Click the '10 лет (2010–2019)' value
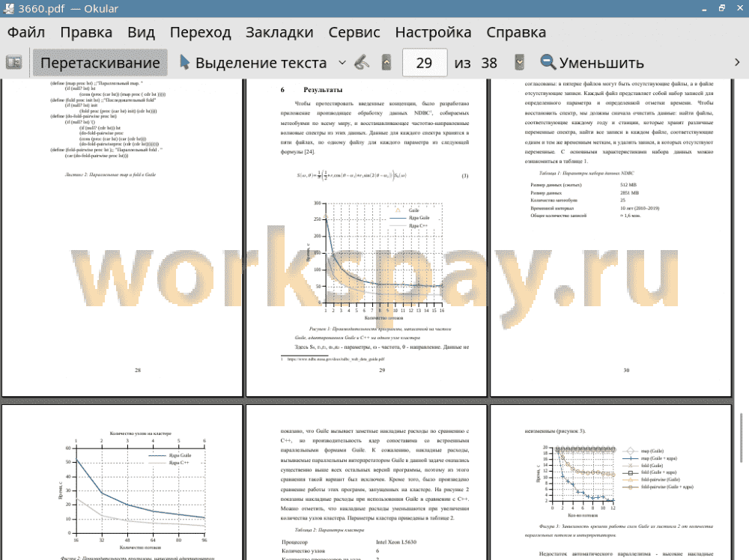 (640, 208)
